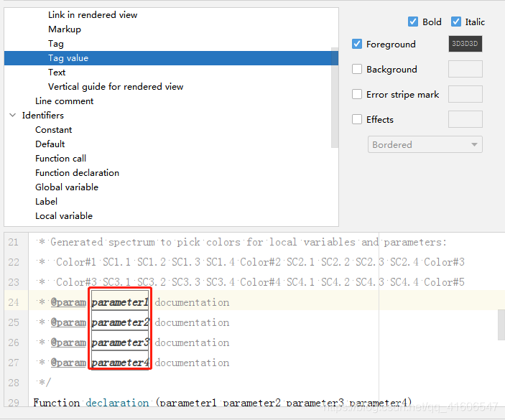Open the Effects color swatch
505x420 pixels.
tap(465, 119)
